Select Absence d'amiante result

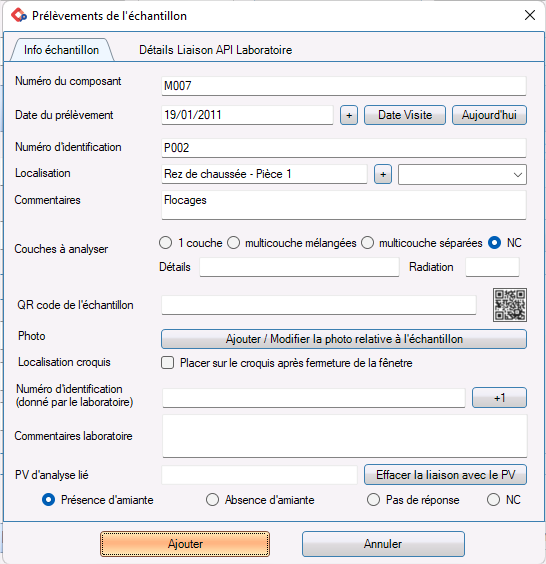pyautogui.click(x=212, y=500)
